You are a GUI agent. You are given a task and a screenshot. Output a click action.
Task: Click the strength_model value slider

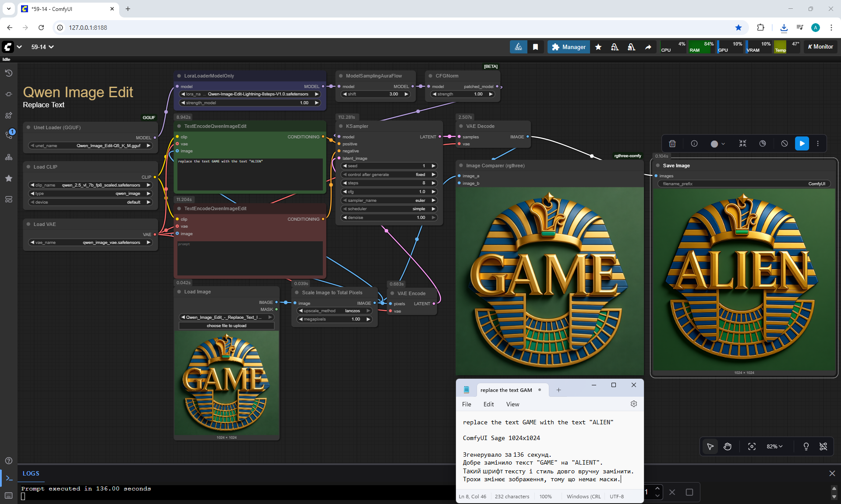point(250,103)
